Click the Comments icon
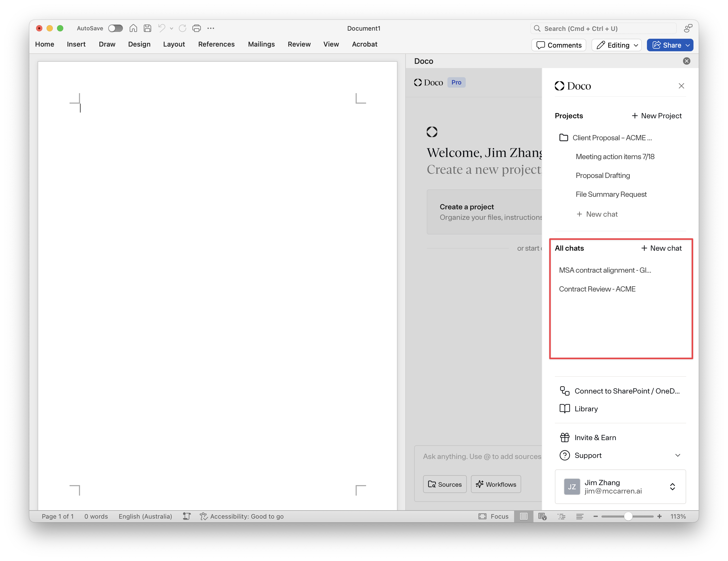The width and height of the screenshot is (728, 561). pos(558,45)
